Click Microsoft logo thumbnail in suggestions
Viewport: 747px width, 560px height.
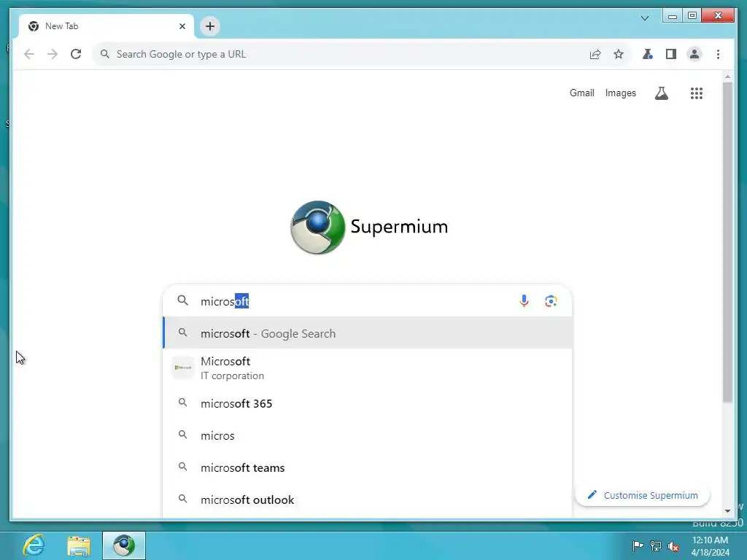pos(183,367)
